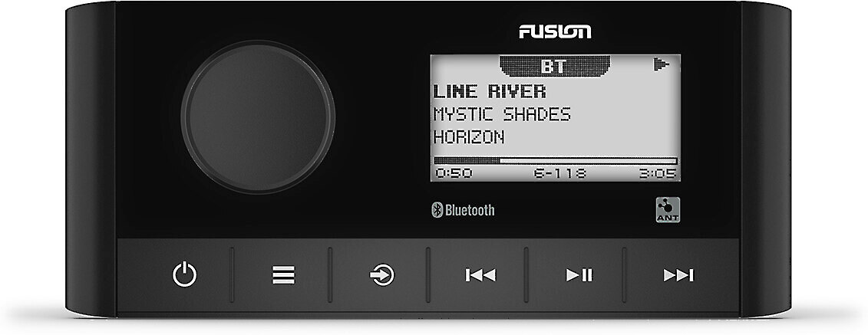
Task: Click the track progress bar
Action: pyautogui.click(x=555, y=161)
